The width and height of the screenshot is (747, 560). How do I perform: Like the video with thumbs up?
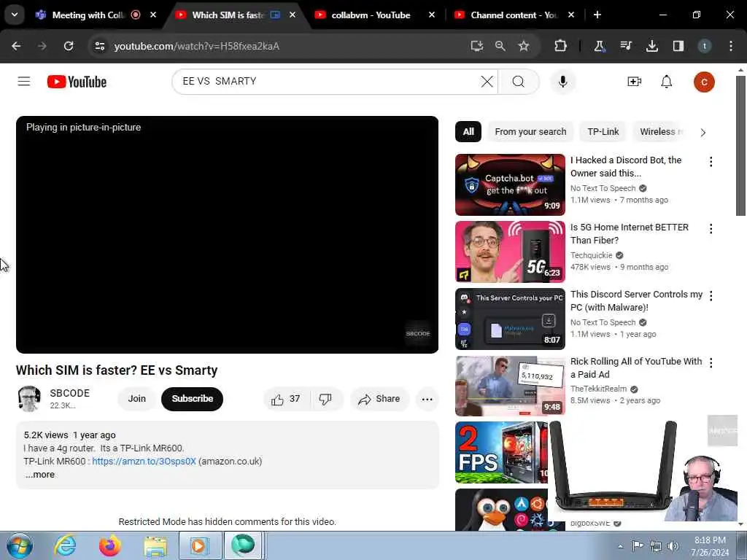(286, 399)
